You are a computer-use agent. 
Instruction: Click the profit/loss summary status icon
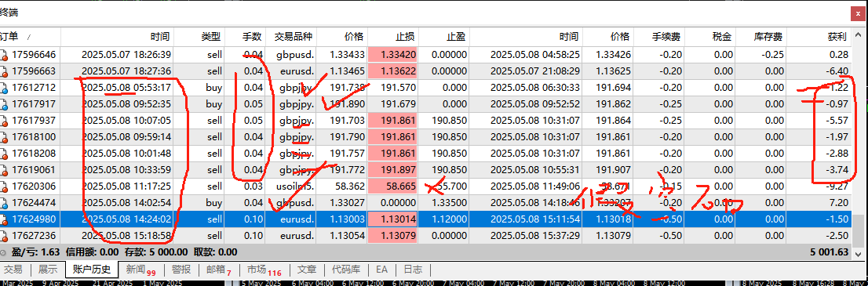pyautogui.click(x=3, y=252)
